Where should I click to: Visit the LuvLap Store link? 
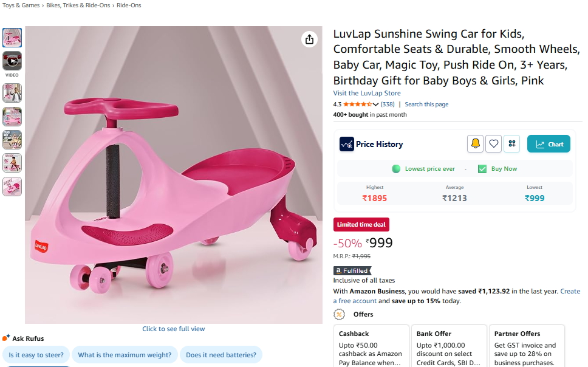[367, 93]
